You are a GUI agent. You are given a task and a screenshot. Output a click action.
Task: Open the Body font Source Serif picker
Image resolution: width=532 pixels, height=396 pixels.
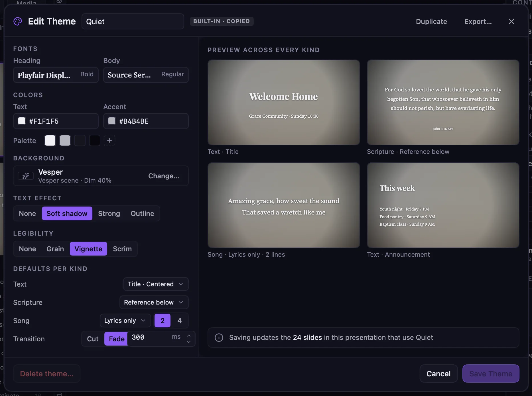(146, 75)
